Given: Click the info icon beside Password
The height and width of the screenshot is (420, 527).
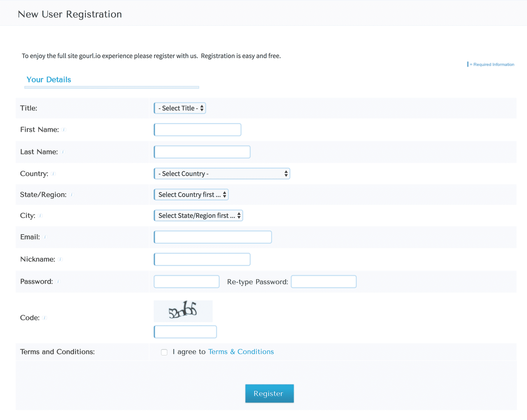Looking at the screenshot, I should (58, 282).
